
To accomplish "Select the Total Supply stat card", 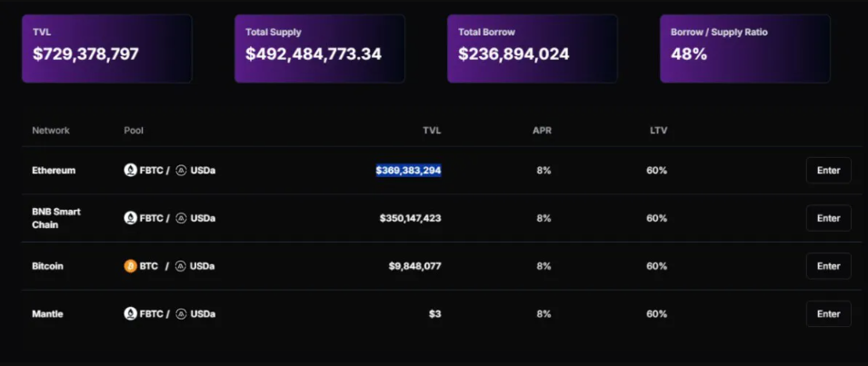I will pos(319,49).
